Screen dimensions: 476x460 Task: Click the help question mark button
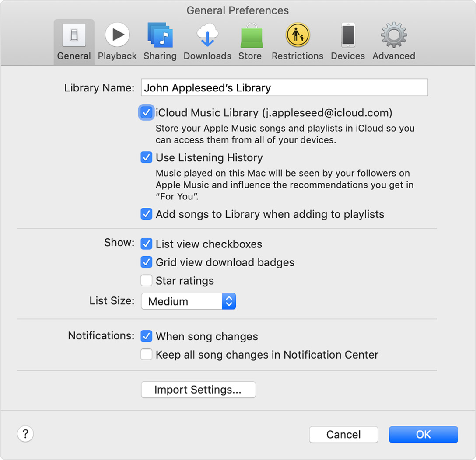tap(25, 434)
